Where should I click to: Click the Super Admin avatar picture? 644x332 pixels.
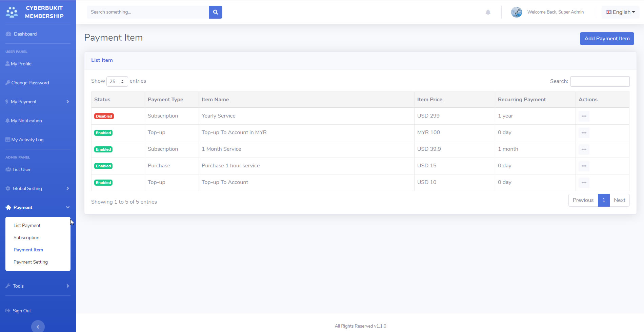tap(516, 12)
